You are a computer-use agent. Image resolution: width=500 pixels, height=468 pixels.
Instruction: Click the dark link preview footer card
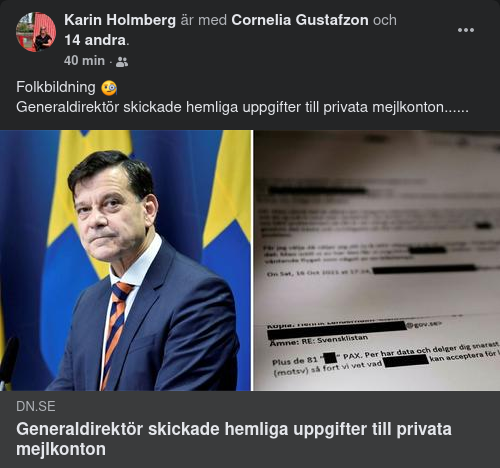click(x=250, y=429)
